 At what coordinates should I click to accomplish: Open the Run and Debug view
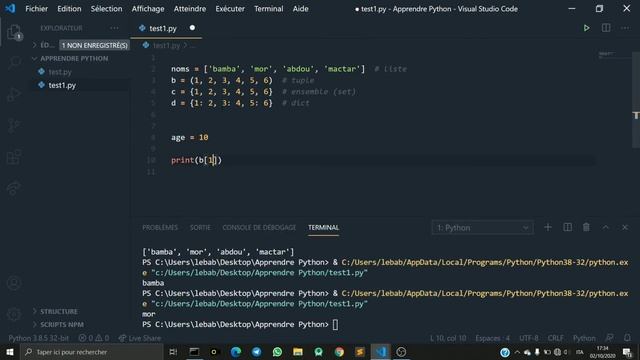point(14,94)
